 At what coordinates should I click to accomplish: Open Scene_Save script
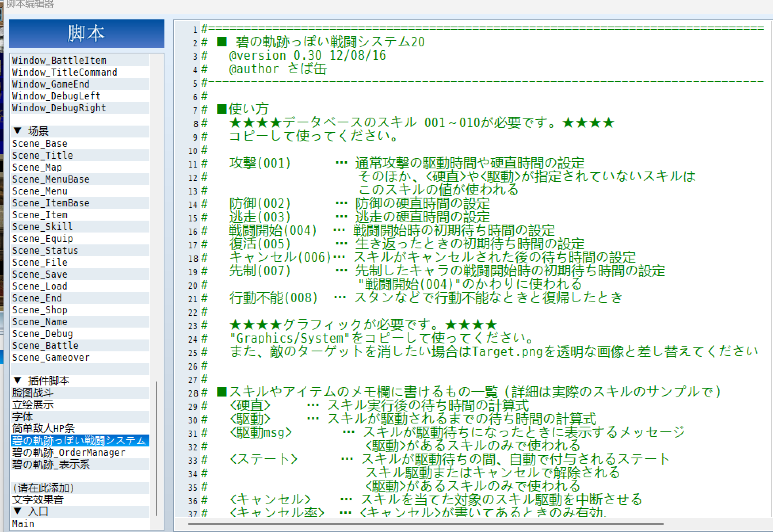(x=80, y=274)
